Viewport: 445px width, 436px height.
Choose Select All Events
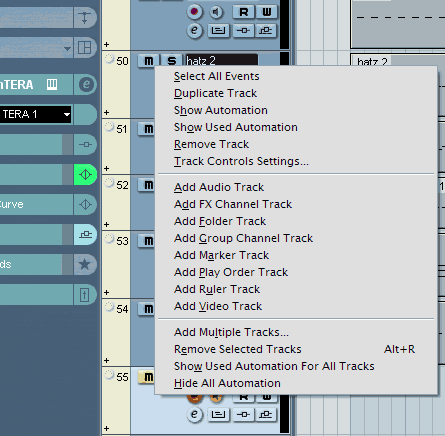pyautogui.click(x=217, y=76)
